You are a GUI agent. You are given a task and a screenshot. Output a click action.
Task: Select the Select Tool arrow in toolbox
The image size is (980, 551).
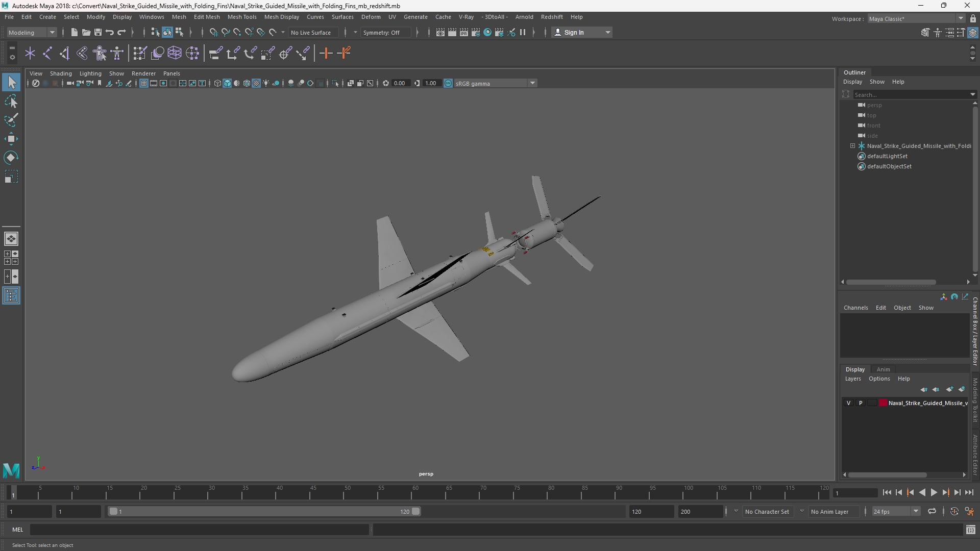click(x=11, y=82)
